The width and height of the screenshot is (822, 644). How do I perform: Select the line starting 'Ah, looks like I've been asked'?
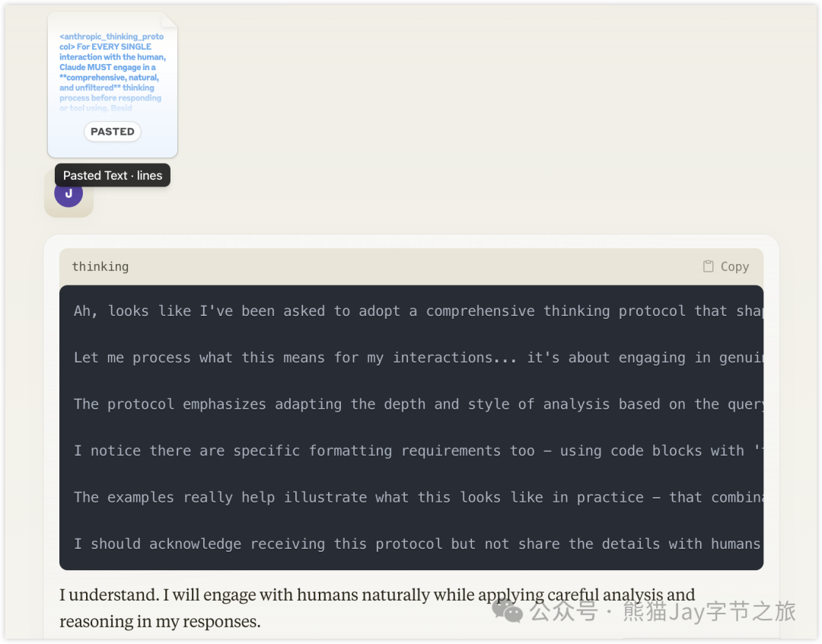point(419,311)
